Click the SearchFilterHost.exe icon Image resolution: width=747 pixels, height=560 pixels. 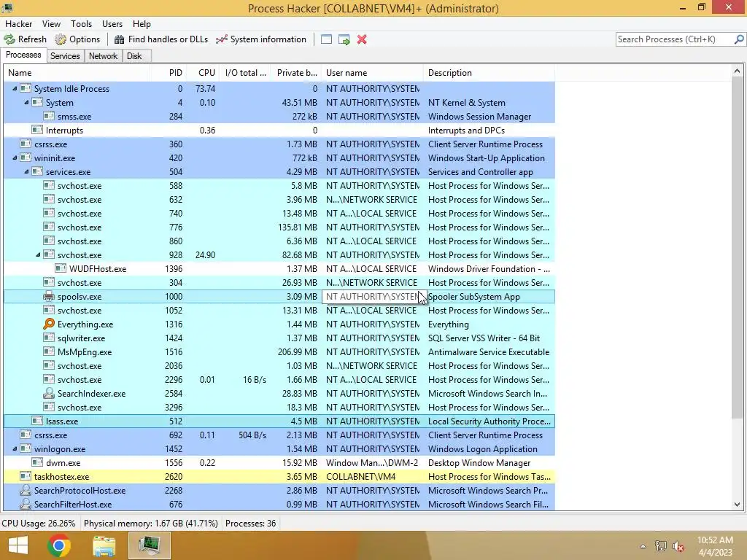pyautogui.click(x=26, y=504)
